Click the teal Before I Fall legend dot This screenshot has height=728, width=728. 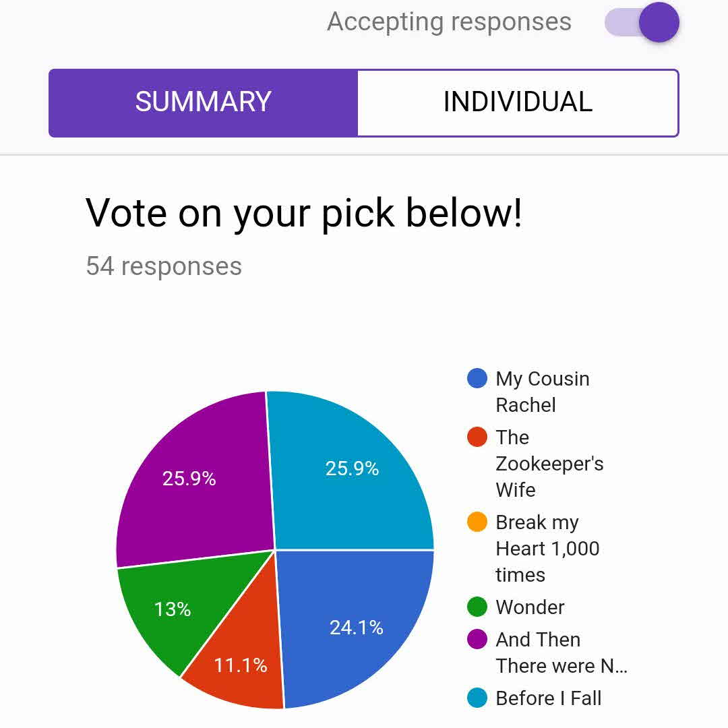(477, 698)
